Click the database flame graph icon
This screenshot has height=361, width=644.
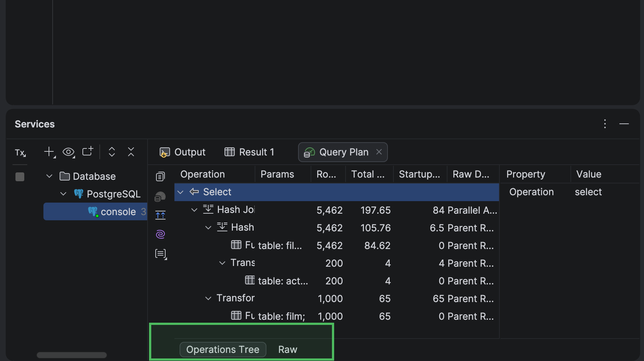tap(160, 196)
